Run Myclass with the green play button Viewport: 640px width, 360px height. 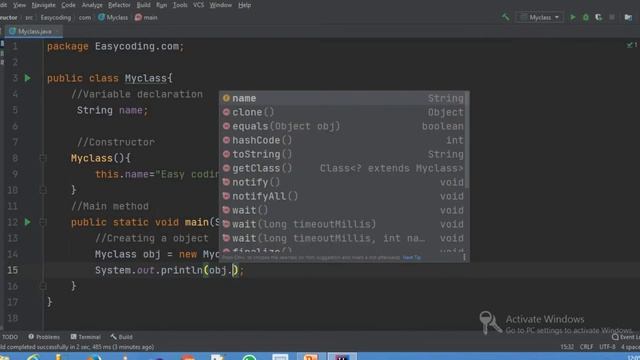pos(573,17)
